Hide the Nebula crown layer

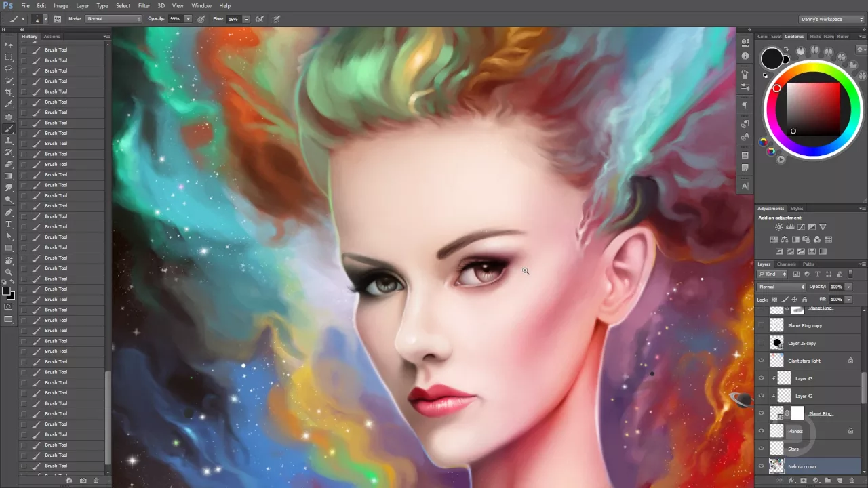[x=761, y=466]
